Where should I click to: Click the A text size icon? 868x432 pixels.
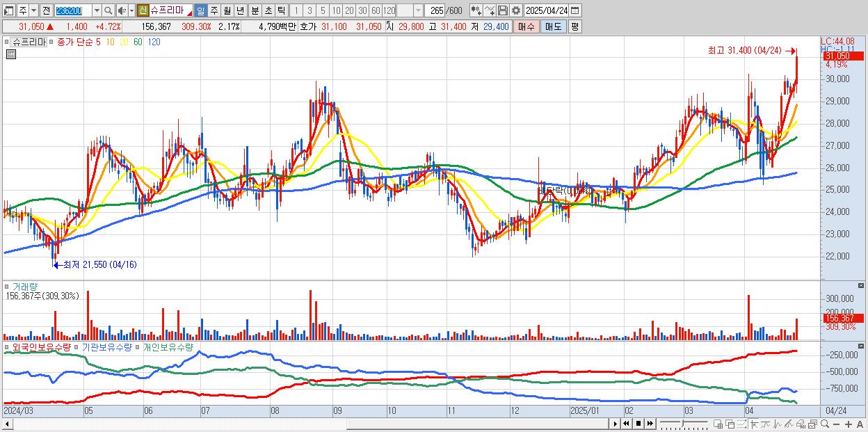tap(860, 424)
